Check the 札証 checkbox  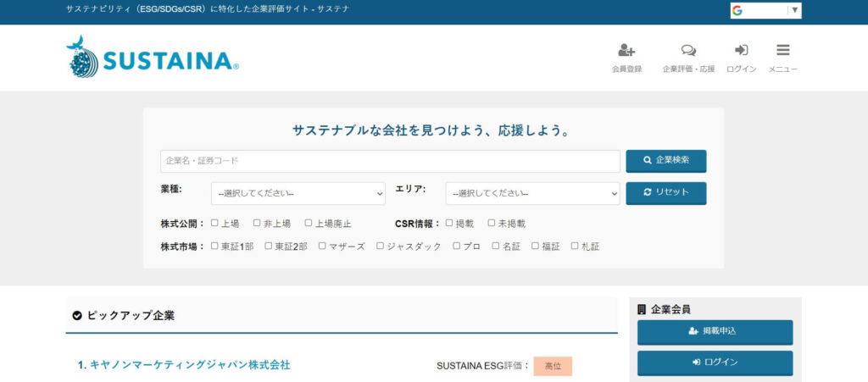click(574, 246)
